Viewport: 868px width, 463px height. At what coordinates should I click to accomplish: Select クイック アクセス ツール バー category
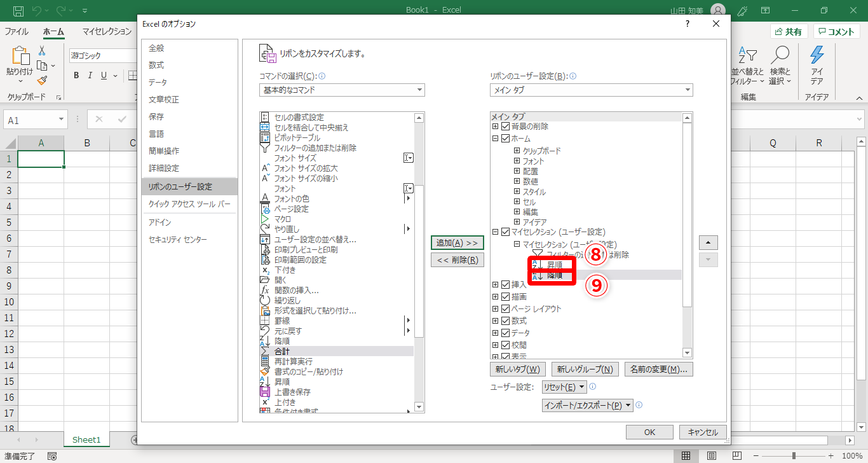click(x=189, y=204)
